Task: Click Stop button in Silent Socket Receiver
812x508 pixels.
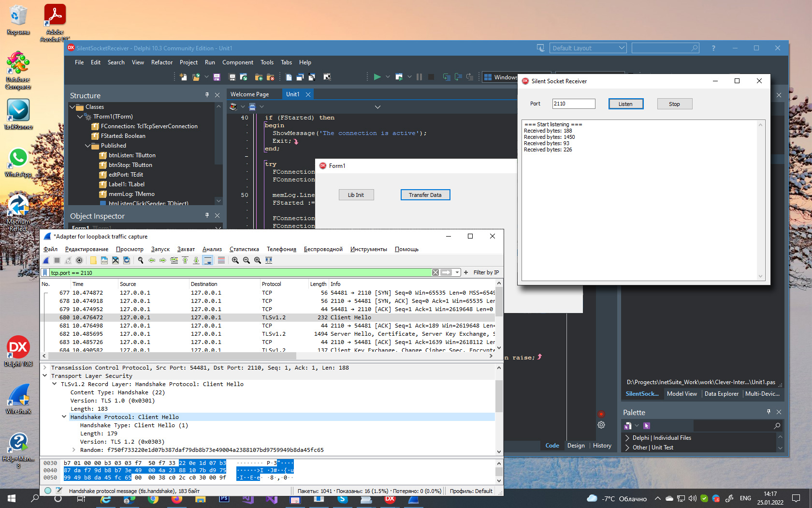Action: (x=674, y=104)
